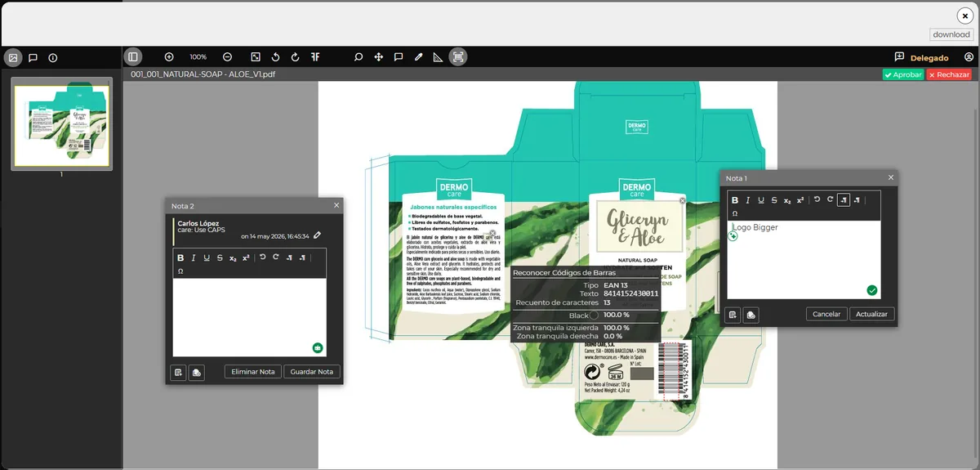Edit Carlos López comment with pencil icon
The width and height of the screenshot is (980, 470).
coord(318,235)
